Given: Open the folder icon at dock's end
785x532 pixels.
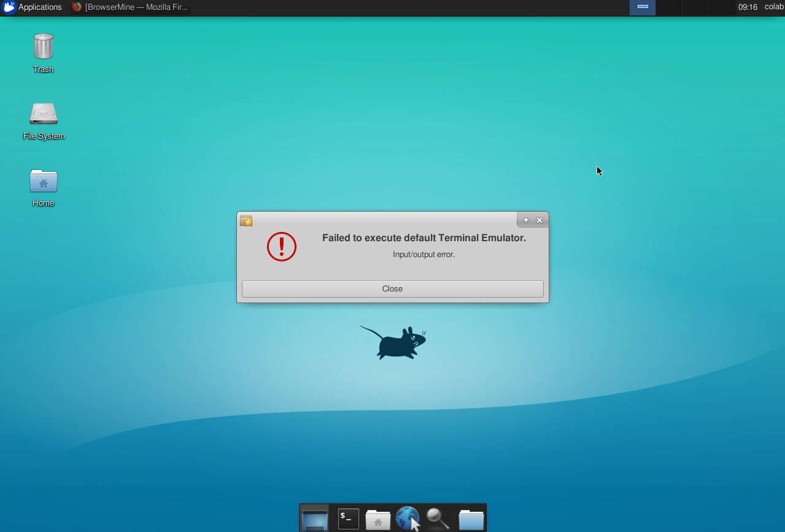Looking at the screenshot, I should pos(471,519).
